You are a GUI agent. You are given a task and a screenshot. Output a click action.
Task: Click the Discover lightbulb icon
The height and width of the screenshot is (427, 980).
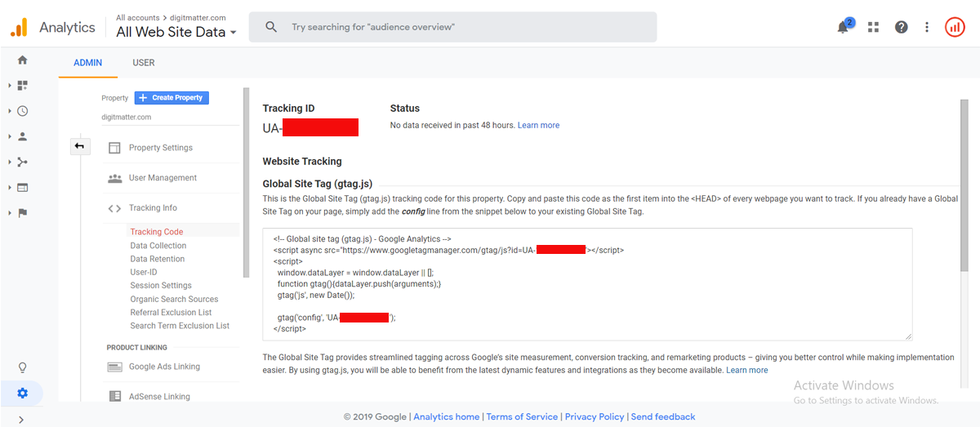tap(22, 367)
